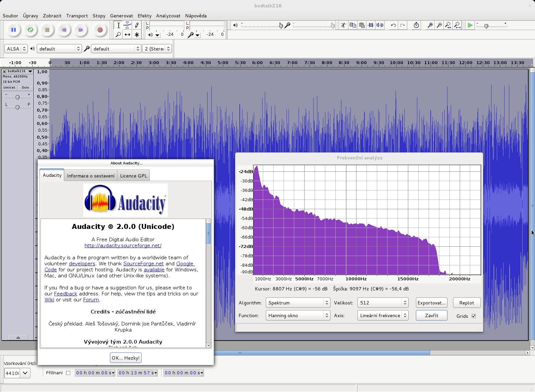The width and height of the screenshot is (535, 392).
Task: Toggle the Grids checkbox
Action: point(474,316)
